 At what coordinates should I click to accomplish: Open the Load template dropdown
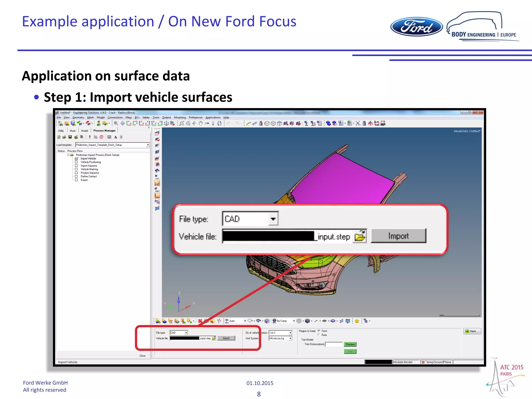coord(148,145)
